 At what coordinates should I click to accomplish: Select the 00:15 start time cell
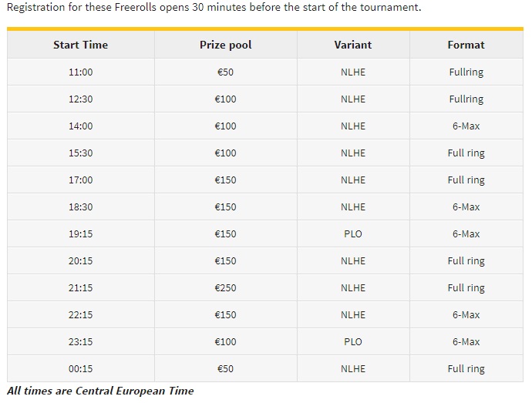[x=80, y=369]
